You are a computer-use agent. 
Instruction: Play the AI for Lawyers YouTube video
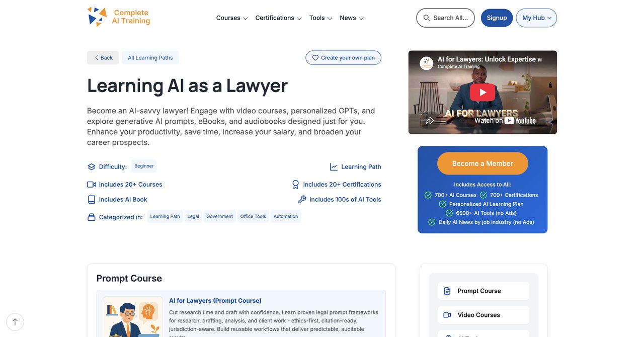(482, 92)
